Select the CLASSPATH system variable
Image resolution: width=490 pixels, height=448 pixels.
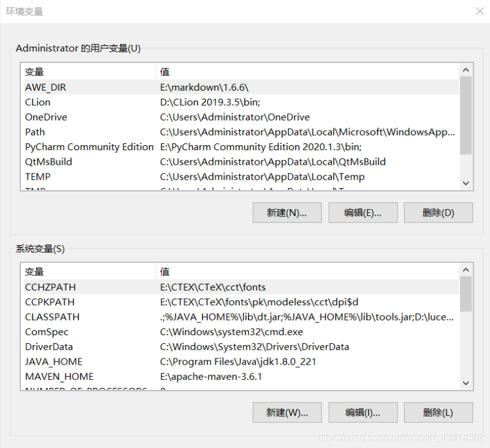click(x=241, y=317)
